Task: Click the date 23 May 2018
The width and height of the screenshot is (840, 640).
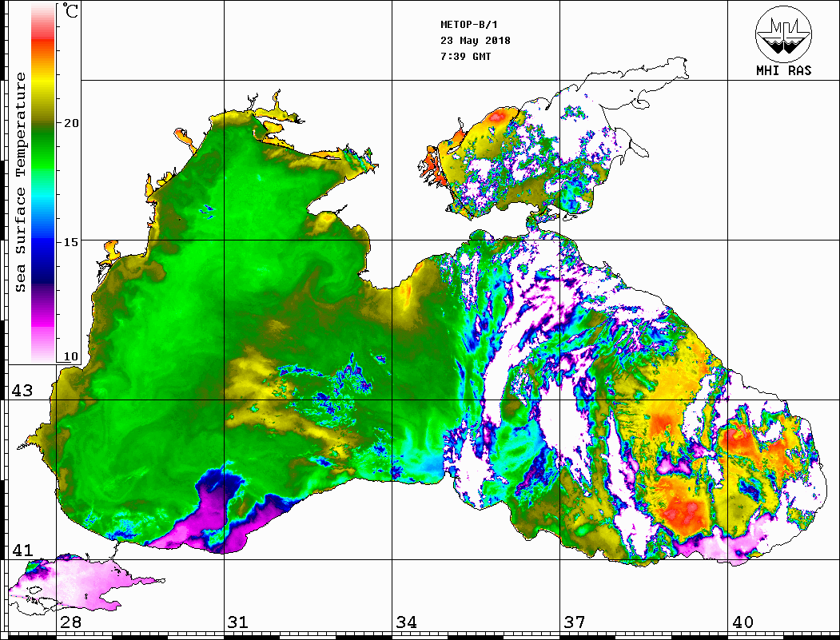Action: (x=476, y=41)
